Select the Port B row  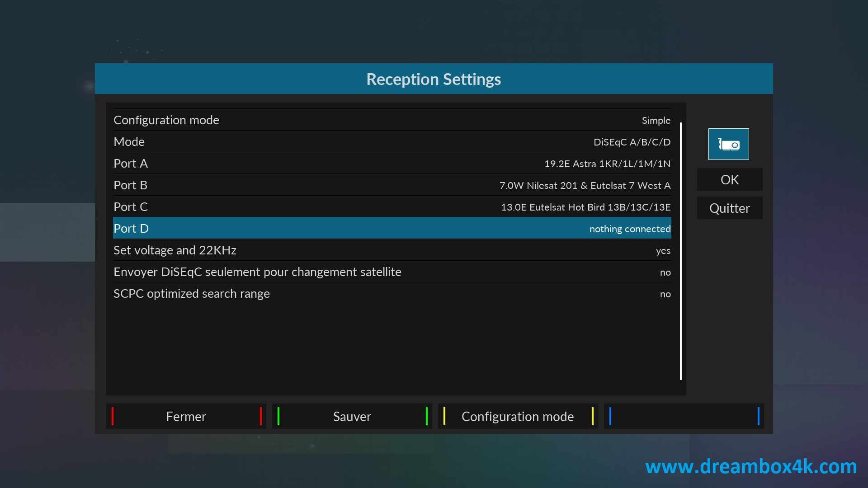[x=392, y=185]
